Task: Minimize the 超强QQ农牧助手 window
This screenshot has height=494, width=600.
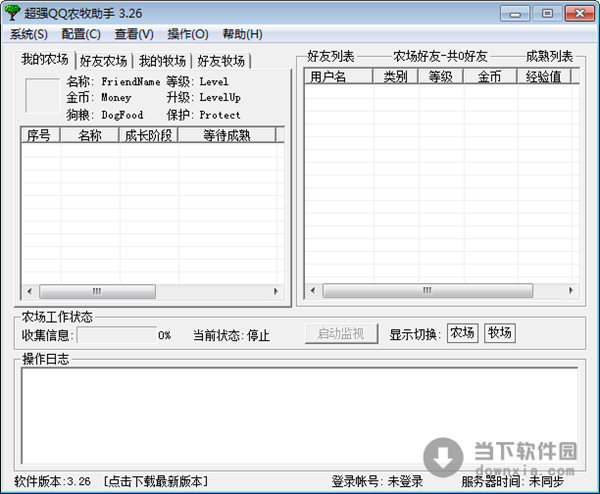Action: 515,14
